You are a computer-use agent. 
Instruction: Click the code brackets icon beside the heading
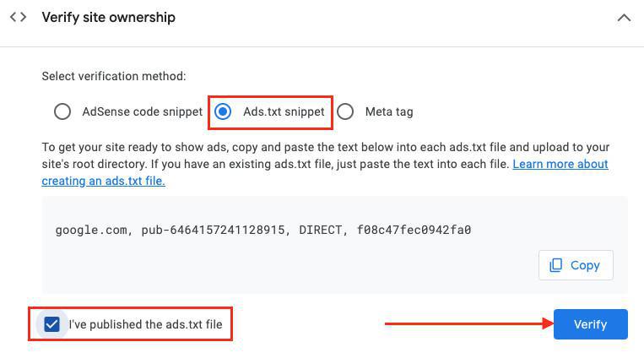18,17
